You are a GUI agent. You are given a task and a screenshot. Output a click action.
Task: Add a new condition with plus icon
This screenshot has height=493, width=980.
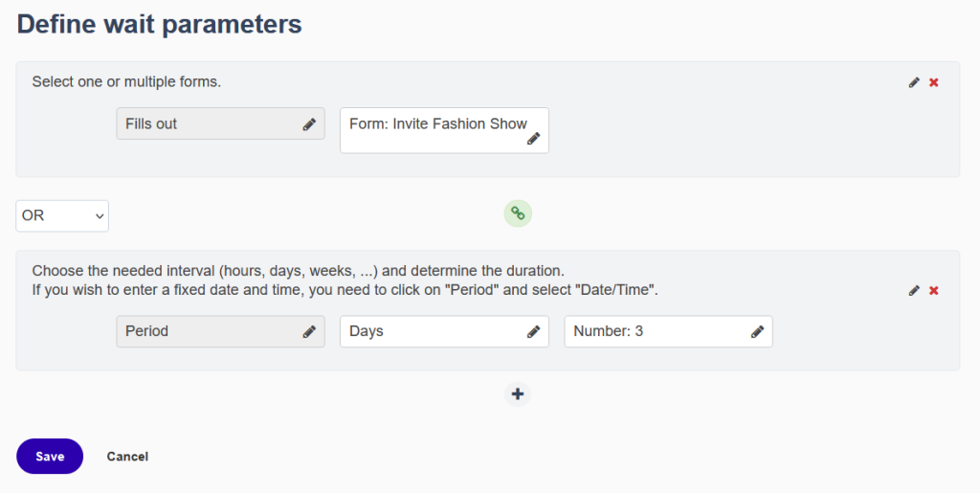(x=518, y=394)
